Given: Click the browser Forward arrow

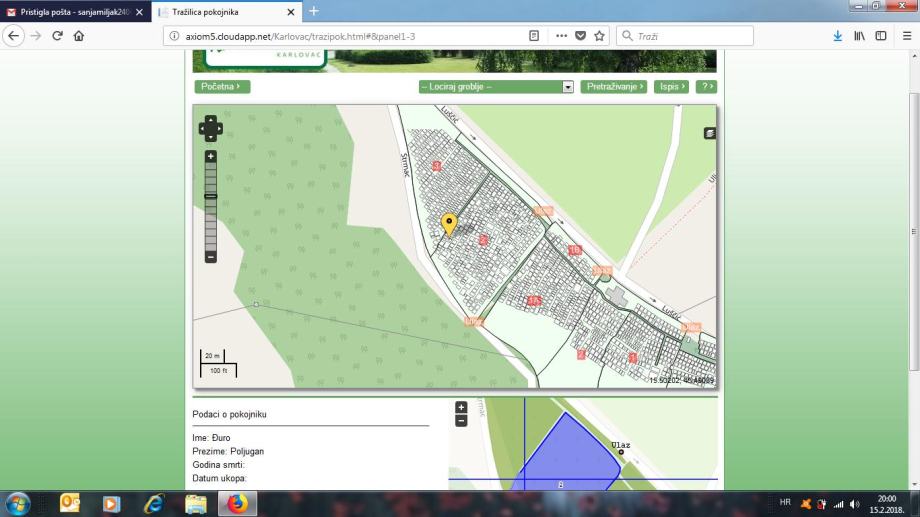Looking at the screenshot, I should pyautogui.click(x=36, y=36).
